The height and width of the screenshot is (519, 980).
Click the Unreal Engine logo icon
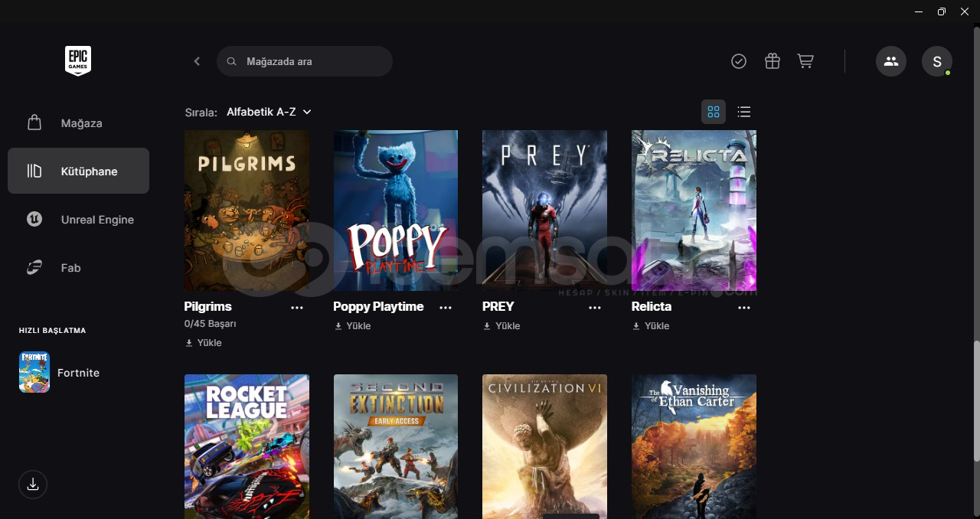point(34,219)
